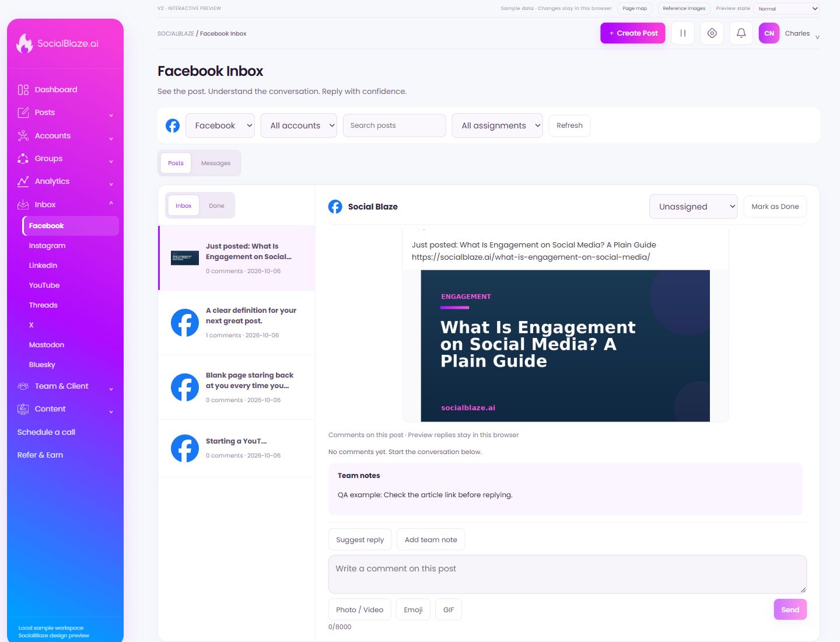Click the Analytics chart icon in sidebar
Screen dimensions: 840x642
[x=23, y=182]
